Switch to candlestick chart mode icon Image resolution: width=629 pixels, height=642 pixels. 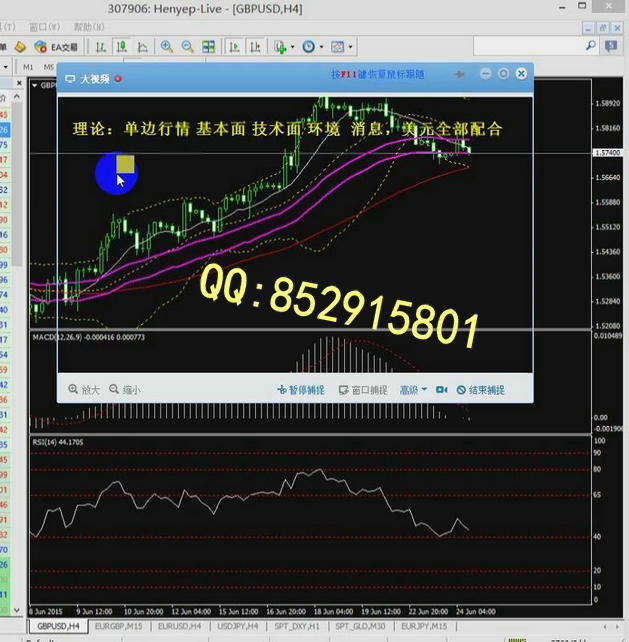tap(120, 47)
